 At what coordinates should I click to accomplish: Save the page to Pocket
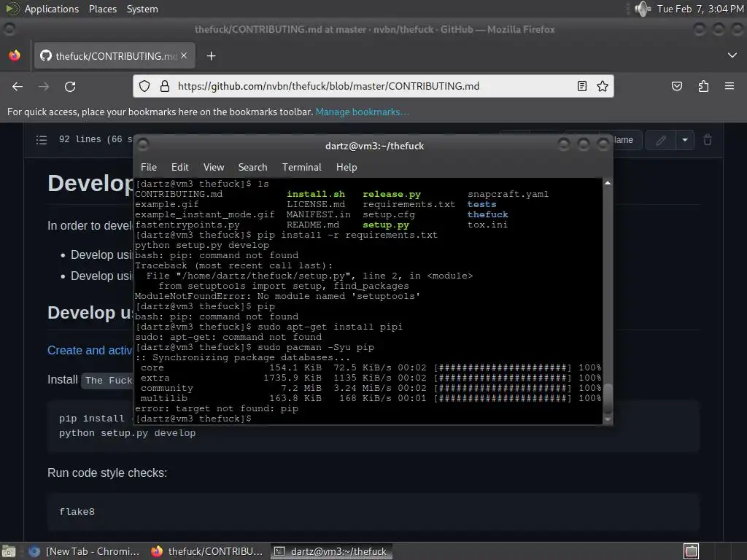(x=676, y=86)
